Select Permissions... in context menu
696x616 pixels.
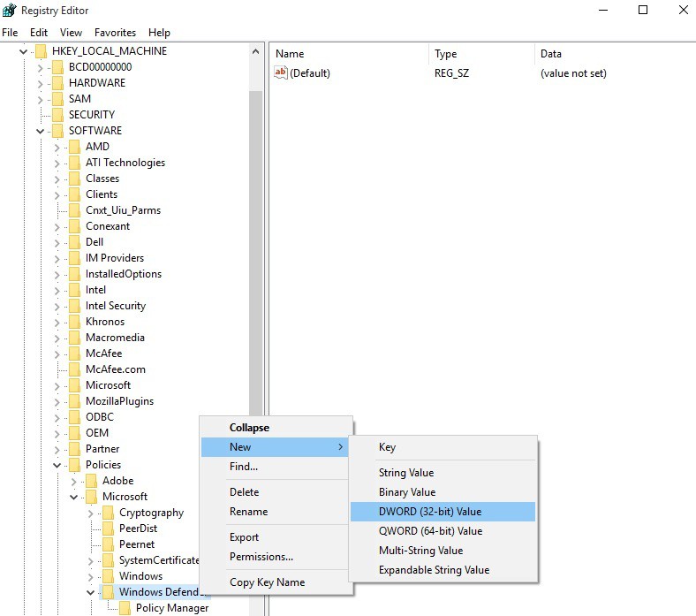pos(261,557)
